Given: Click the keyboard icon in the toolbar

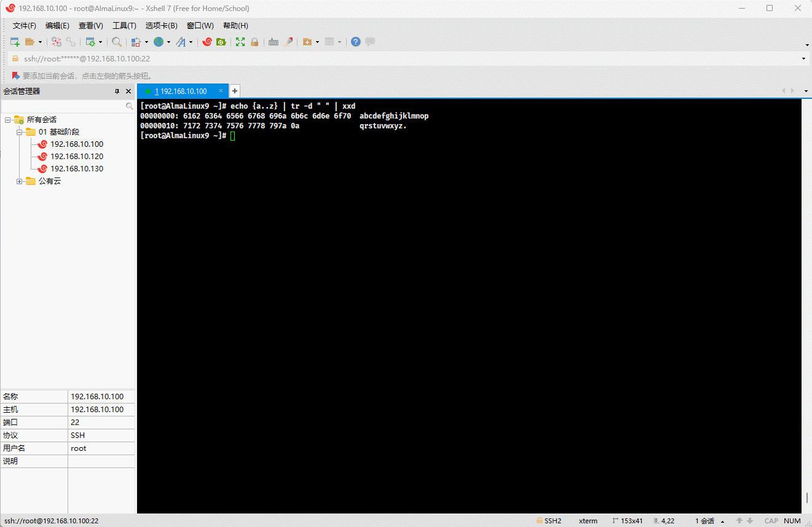Looking at the screenshot, I should point(274,42).
